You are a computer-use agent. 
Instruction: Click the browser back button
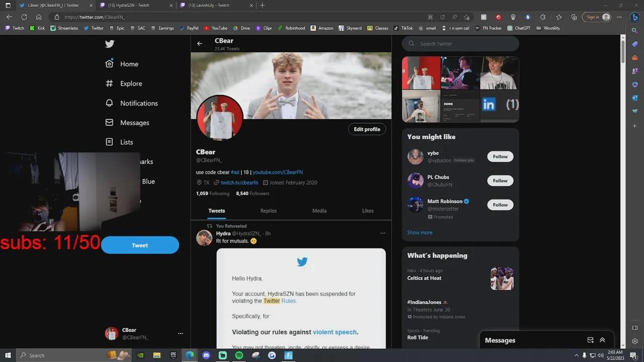pos(9,17)
